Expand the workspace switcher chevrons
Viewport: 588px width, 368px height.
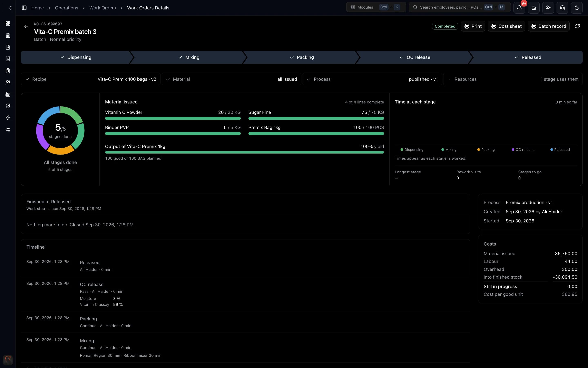(10, 8)
